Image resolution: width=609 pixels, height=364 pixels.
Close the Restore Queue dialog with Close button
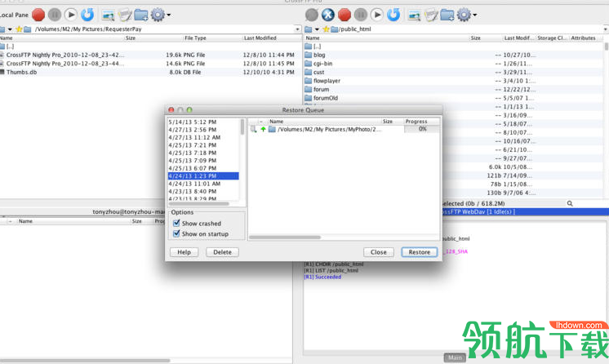point(378,252)
